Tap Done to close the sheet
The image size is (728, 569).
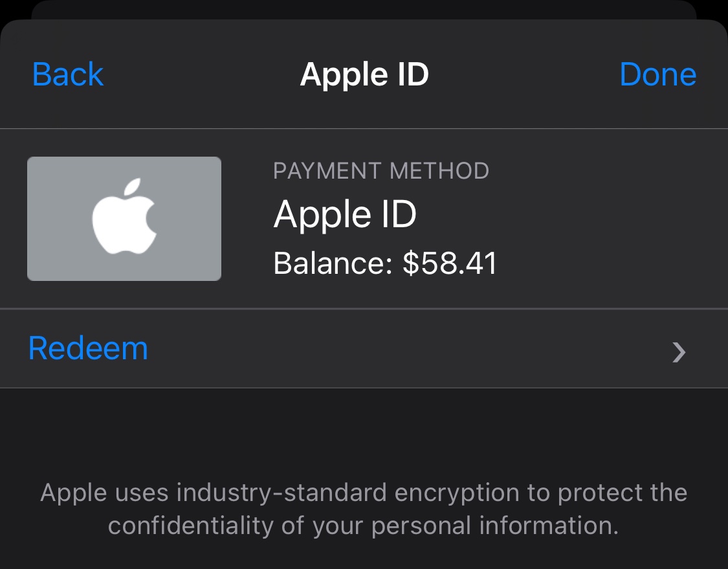click(657, 74)
